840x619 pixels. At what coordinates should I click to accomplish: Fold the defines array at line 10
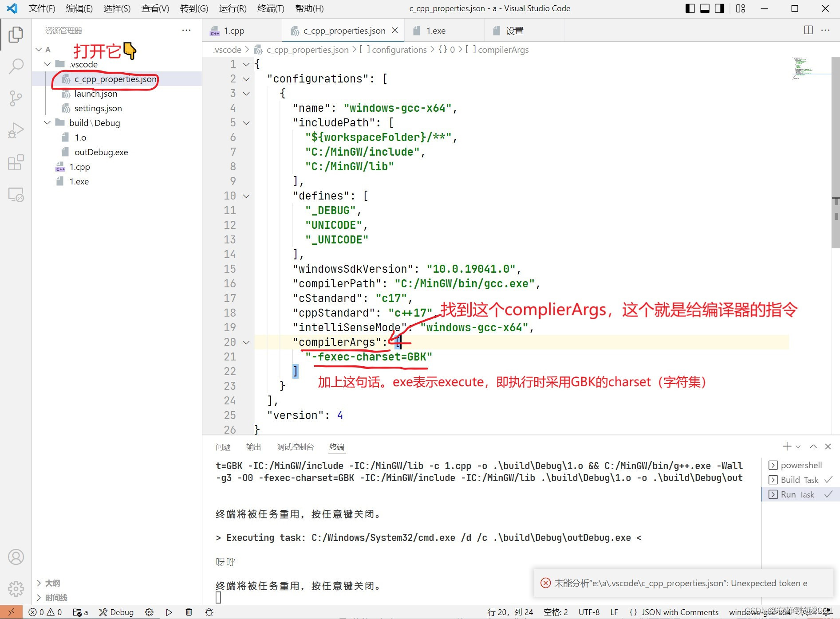click(246, 196)
